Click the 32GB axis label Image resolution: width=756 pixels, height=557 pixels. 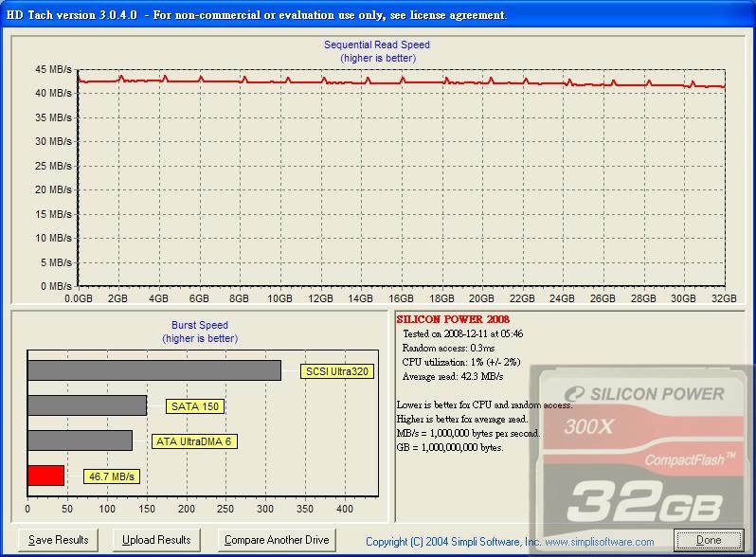[724, 298]
